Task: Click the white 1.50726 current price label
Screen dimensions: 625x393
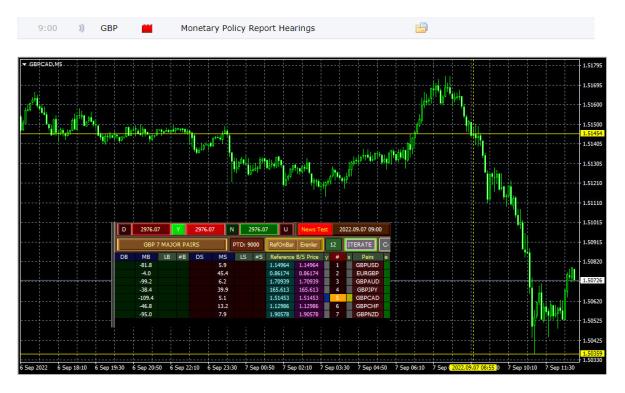Action: (x=592, y=281)
